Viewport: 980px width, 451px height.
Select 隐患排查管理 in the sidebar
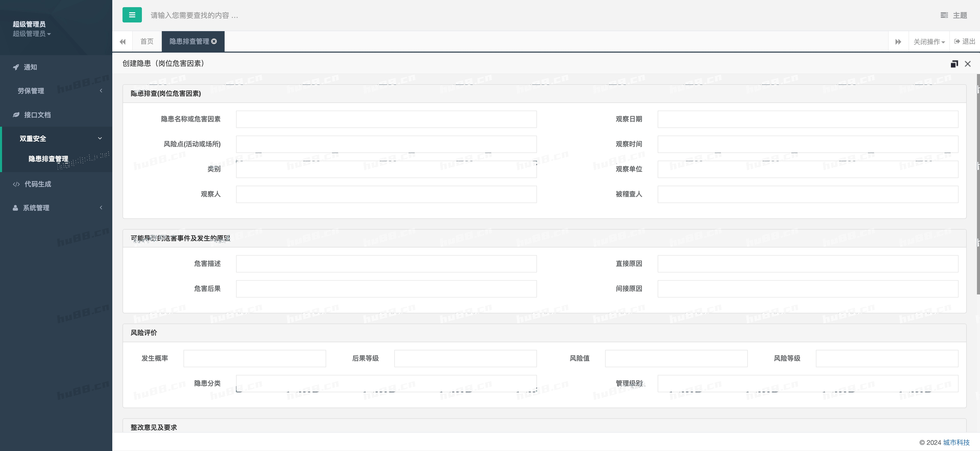click(48, 159)
